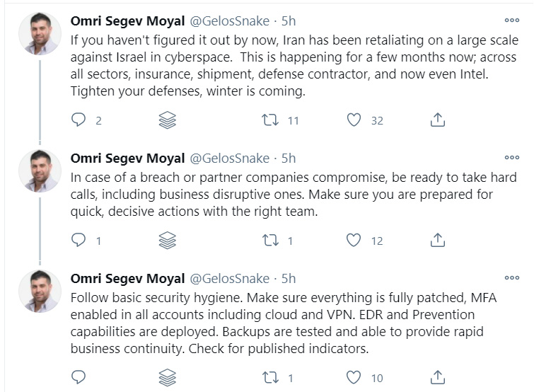The width and height of the screenshot is (534, 392).
Task: Reply to the 'hard calls' breach tweet
Action: pos(79,241)
